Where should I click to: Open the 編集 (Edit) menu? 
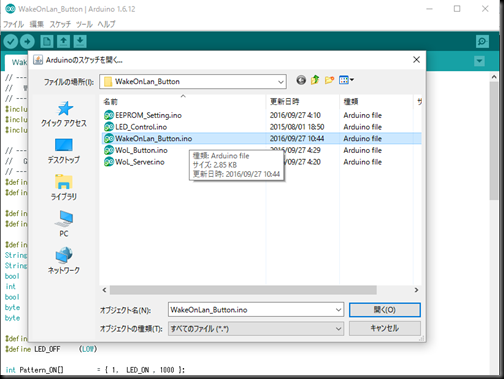(37, 24)
